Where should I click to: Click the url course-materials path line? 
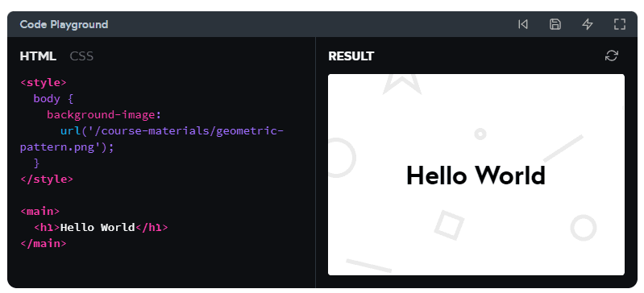pyautogui.click(x=172, y=131)
